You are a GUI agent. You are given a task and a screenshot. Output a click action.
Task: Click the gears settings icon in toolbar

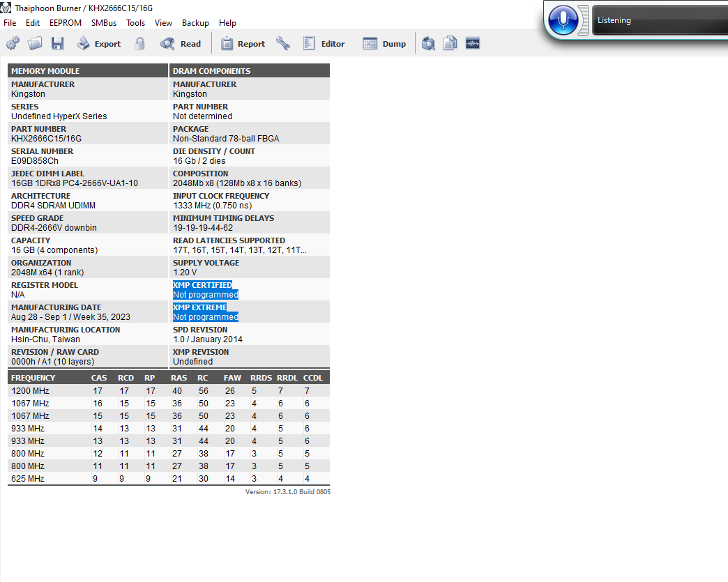13,44
